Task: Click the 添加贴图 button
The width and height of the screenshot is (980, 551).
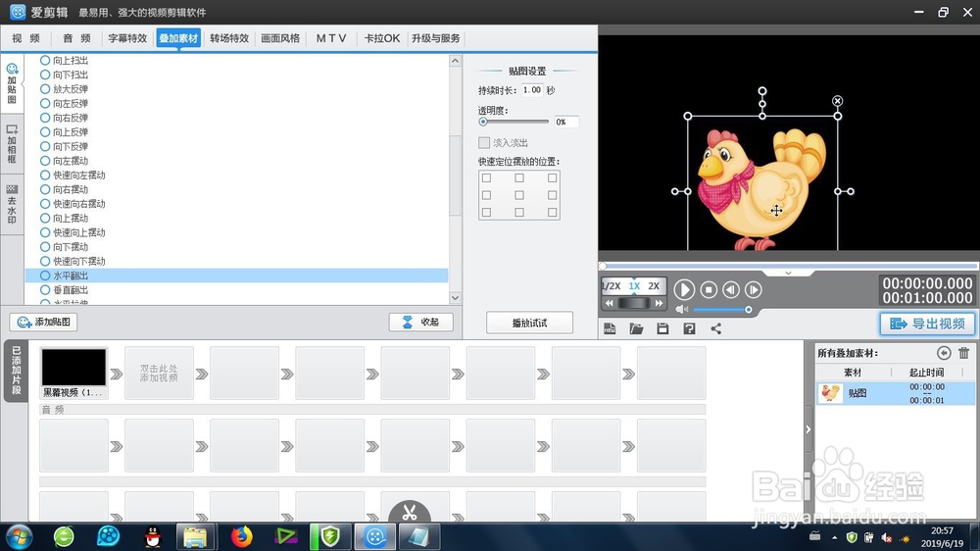Action: click(x=44, y=323)
